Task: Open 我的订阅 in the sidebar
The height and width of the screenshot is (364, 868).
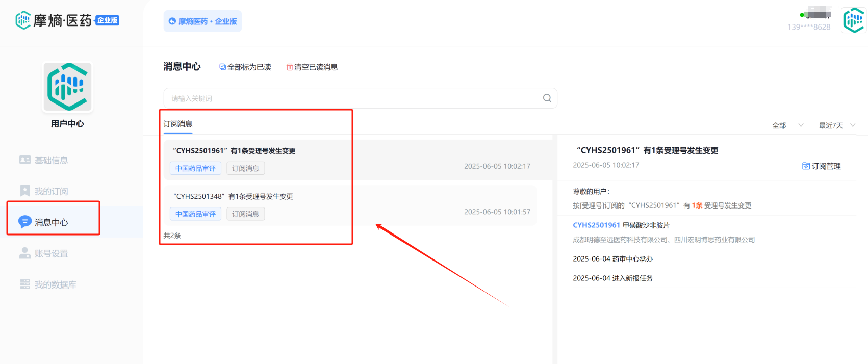Action: (51, 191)
